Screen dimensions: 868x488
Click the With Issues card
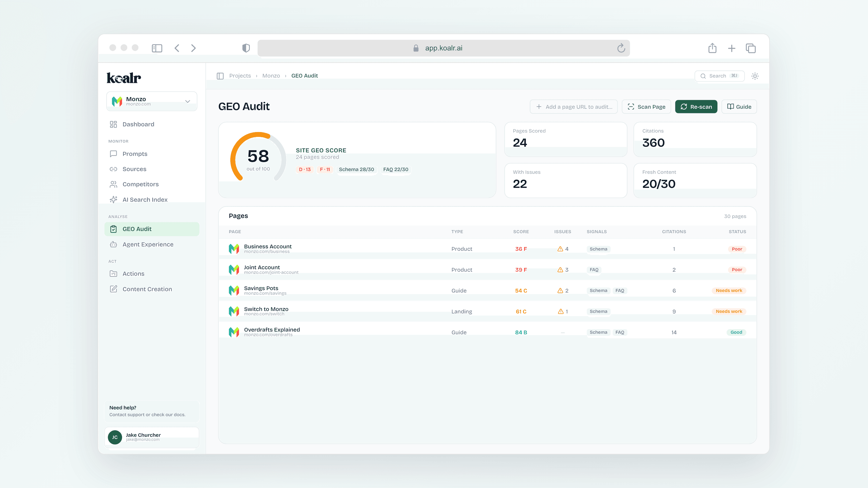[565, 181]
